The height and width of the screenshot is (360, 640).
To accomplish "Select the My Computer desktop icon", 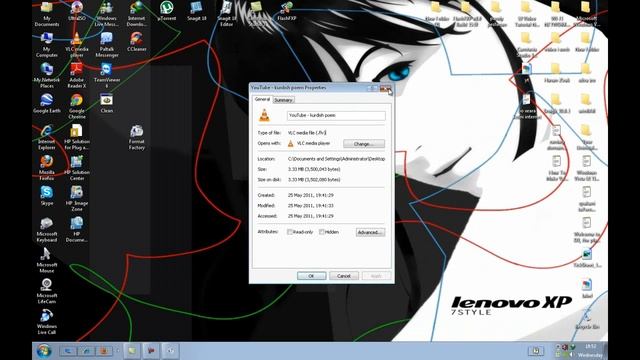I will coord(47,45).
